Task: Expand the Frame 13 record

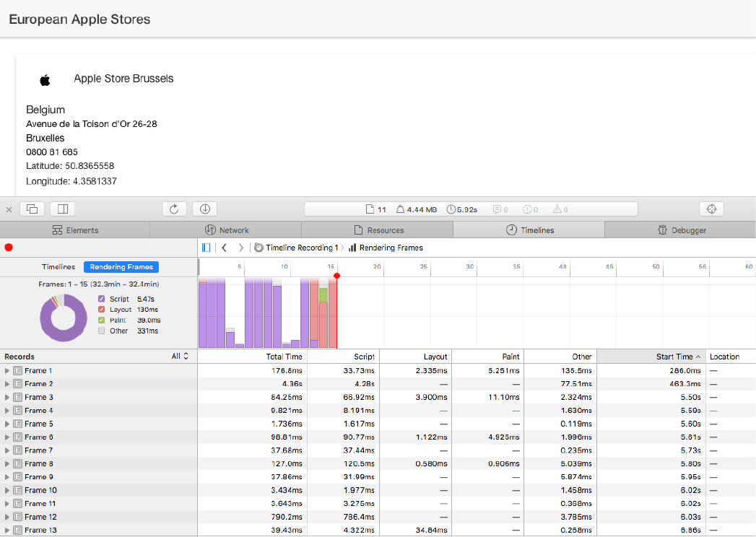Action: coord(6,531)
